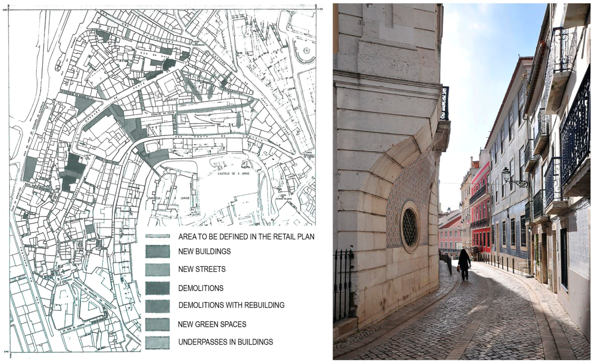593x364 pixels.
Task: Click the retail plan area legend swatch
Action: click(x=157, y=236)
